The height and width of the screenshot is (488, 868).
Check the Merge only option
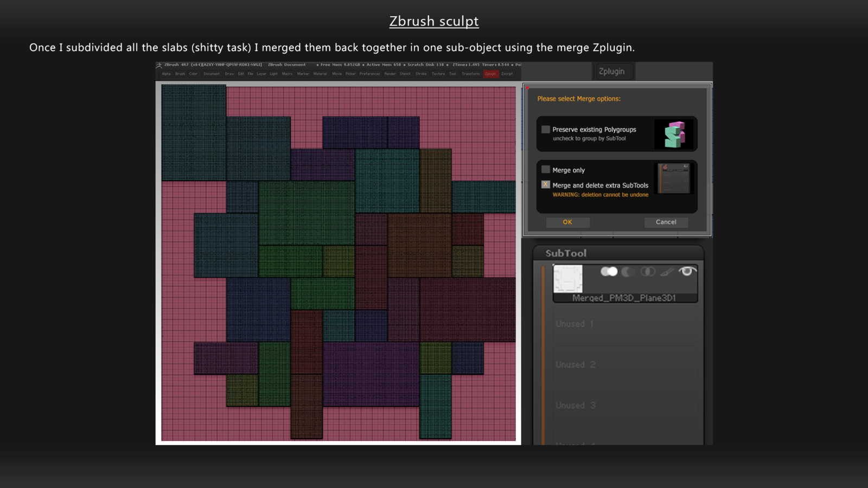point(546,170)
